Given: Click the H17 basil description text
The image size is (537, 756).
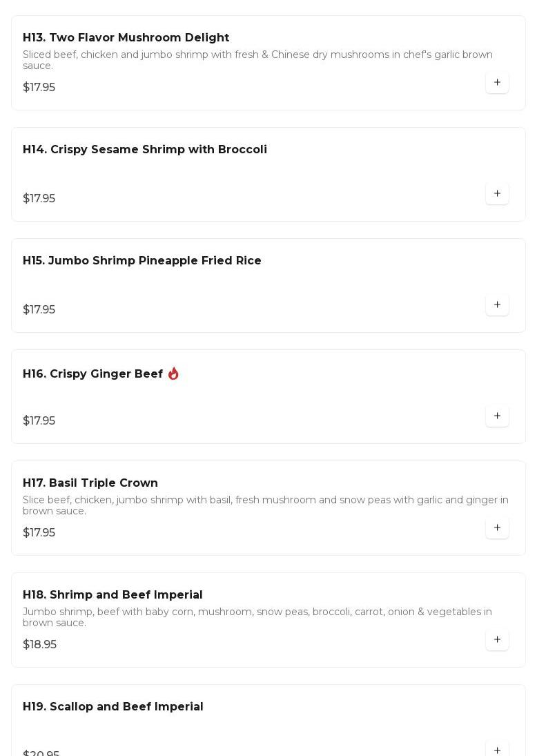Looking at the screenshot, I should (x=265, y=505).
